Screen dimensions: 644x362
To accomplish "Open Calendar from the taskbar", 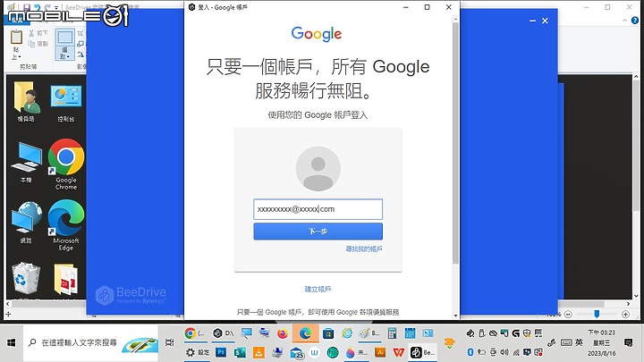I will 410,333.
